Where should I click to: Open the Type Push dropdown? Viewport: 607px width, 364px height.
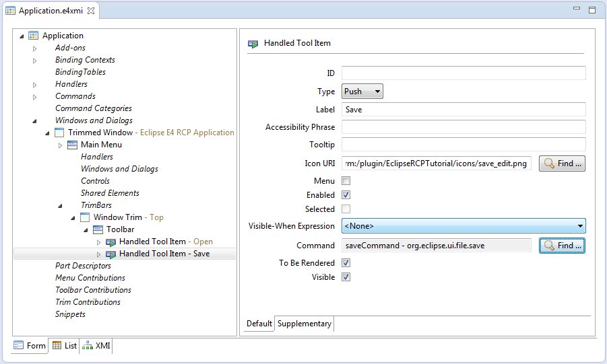click(x=362, y=92)
